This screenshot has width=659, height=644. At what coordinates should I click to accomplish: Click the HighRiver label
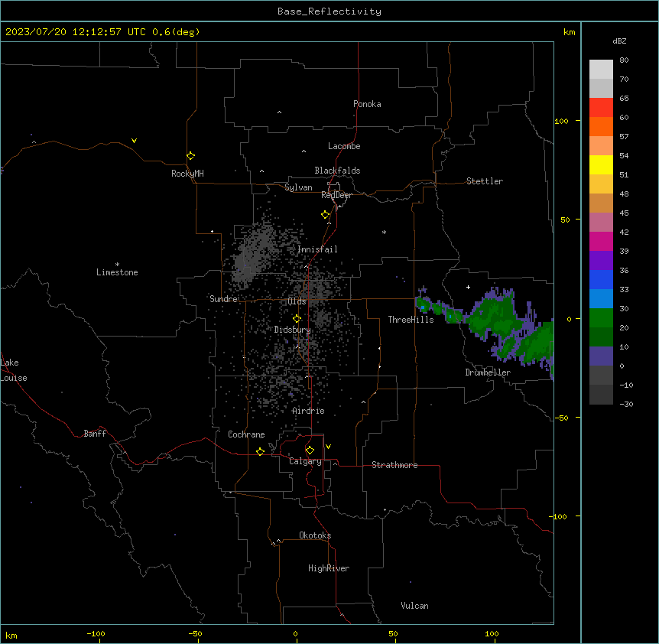(329, 568)
